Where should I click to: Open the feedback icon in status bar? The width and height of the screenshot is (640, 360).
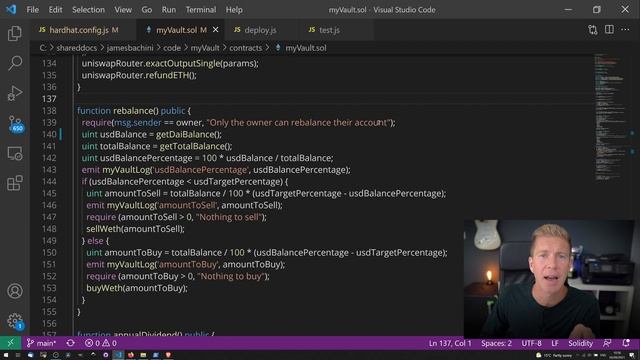tap(607, 343)
